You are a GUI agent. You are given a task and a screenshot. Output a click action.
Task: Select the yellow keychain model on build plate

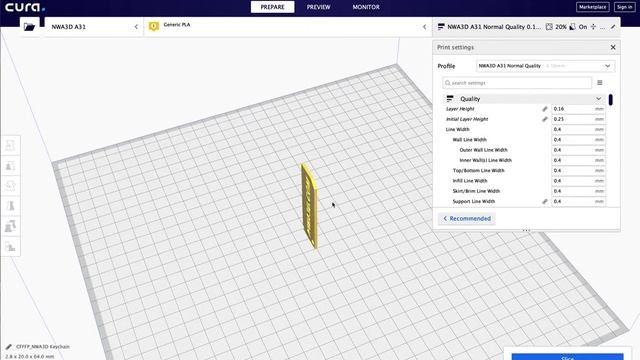pyautogui.click(x=309, y=206)
